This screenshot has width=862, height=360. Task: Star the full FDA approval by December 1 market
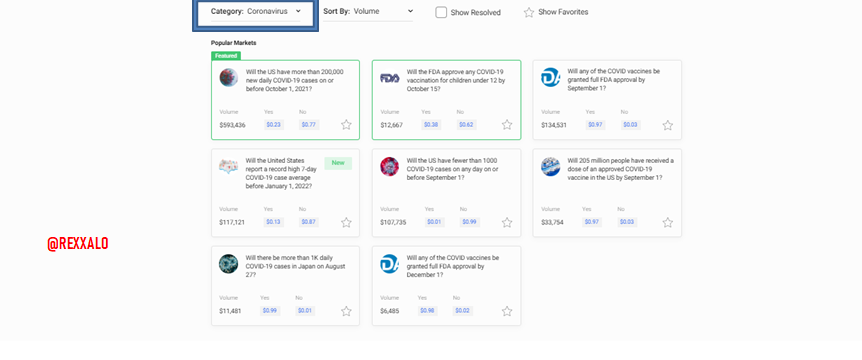tap(507, 311)
